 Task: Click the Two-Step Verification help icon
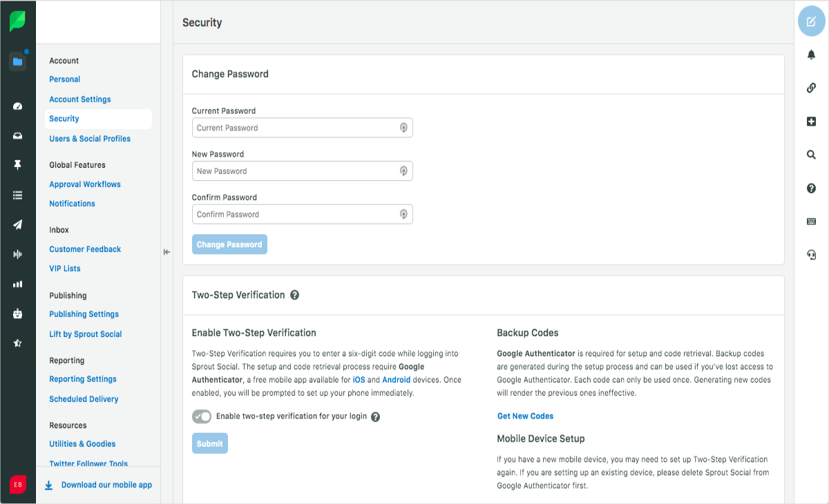295,295
